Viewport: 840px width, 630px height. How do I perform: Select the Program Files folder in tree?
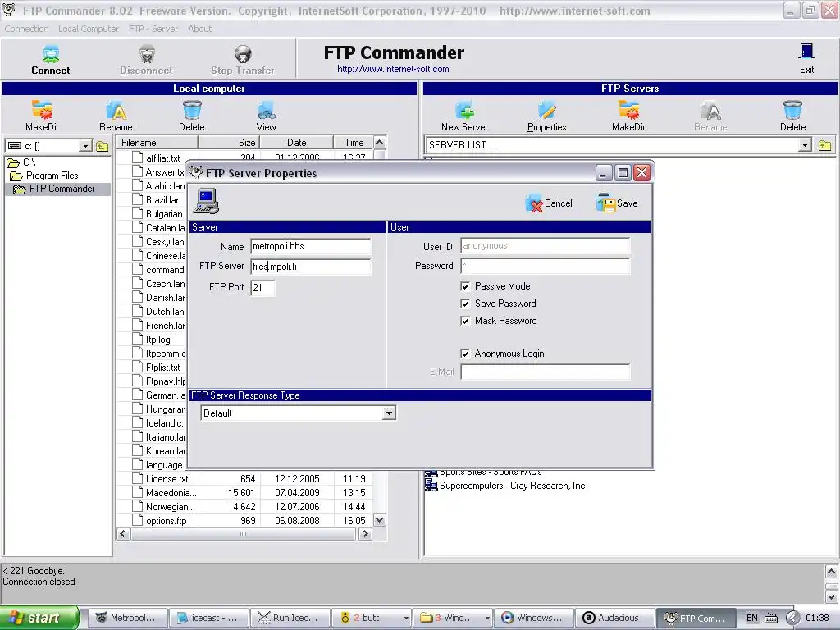tap(52, 176)
